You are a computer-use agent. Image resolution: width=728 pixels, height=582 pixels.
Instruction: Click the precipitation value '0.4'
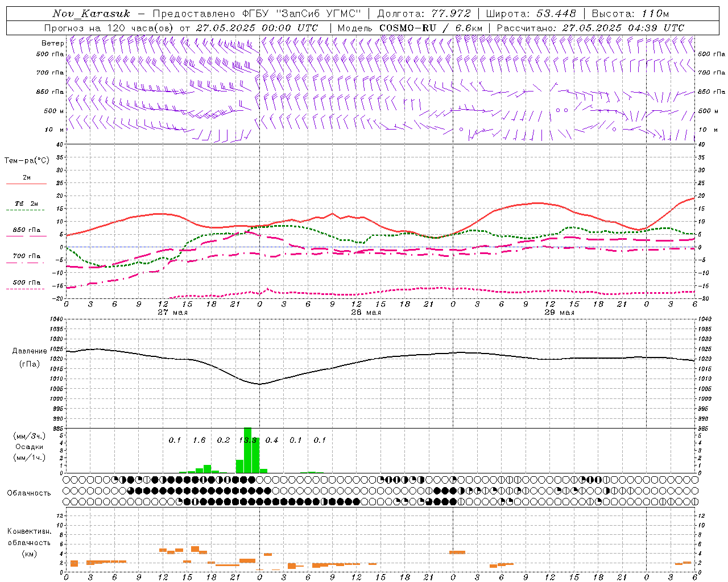[272, 440]
